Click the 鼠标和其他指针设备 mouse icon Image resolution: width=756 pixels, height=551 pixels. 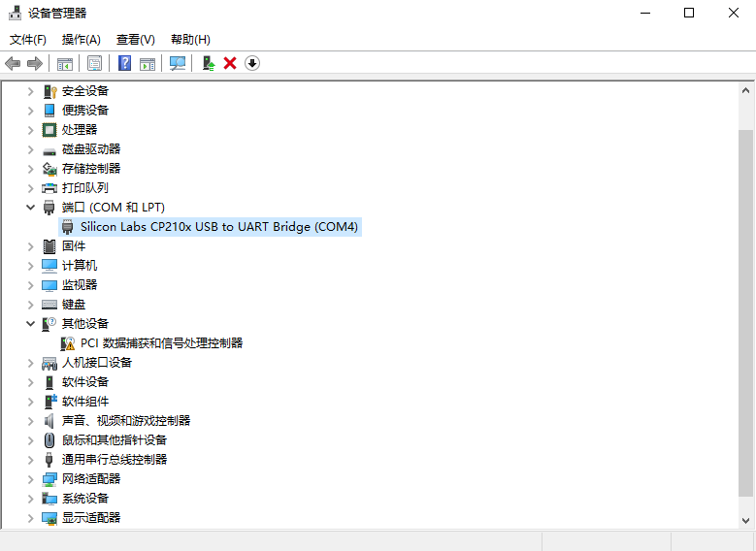point(49,440)
